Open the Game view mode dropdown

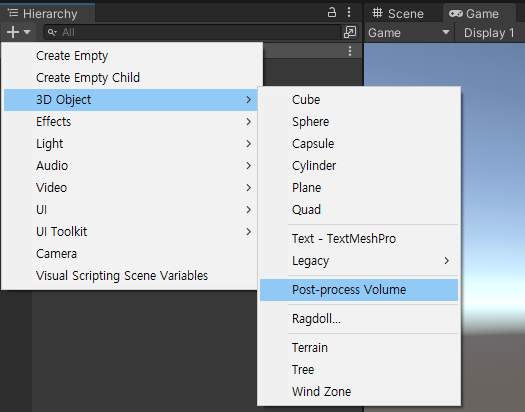point(409,33)
